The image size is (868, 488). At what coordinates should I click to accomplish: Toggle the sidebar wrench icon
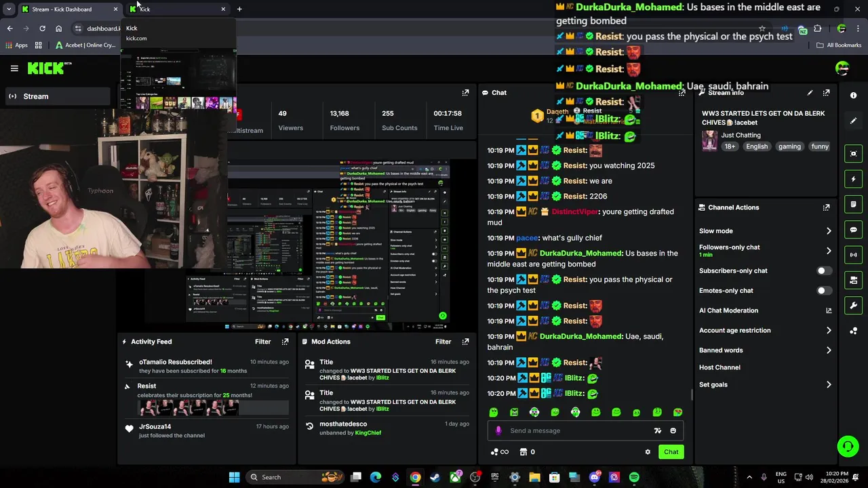pyautogui.click(x=854, y=305)
